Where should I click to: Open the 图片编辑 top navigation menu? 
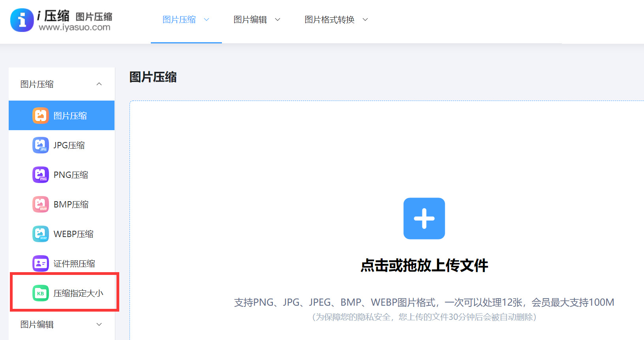pyautogui.click(x=250, y=20)
